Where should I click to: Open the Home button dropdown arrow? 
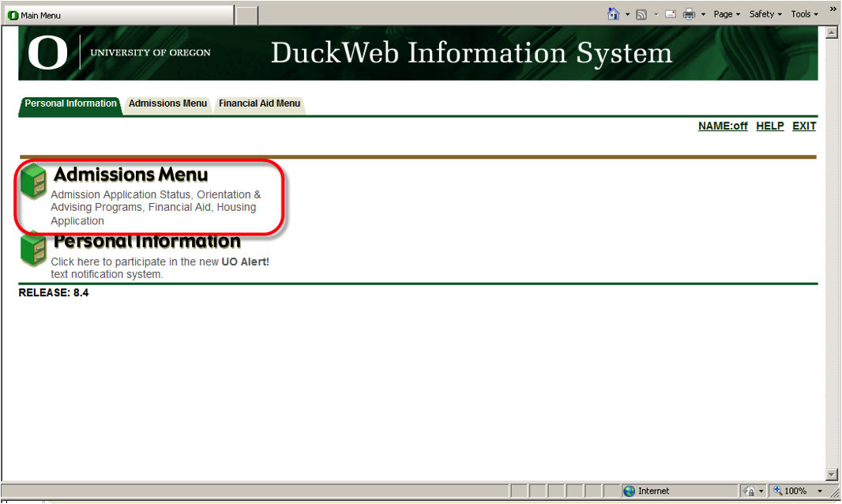627,14
